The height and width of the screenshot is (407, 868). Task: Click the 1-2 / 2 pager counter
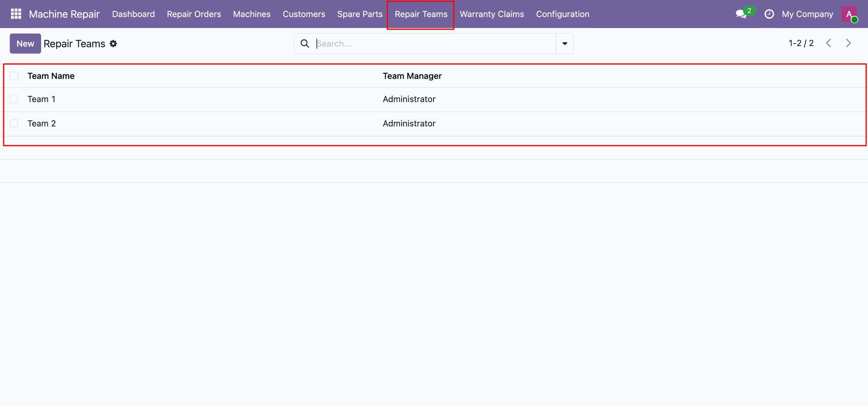[x=801, y=43]
